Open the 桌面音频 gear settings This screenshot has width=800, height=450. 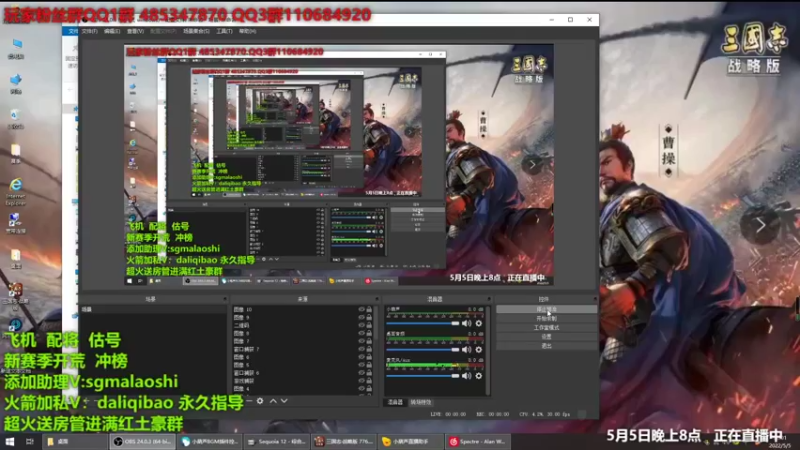[x=479, y=349]
